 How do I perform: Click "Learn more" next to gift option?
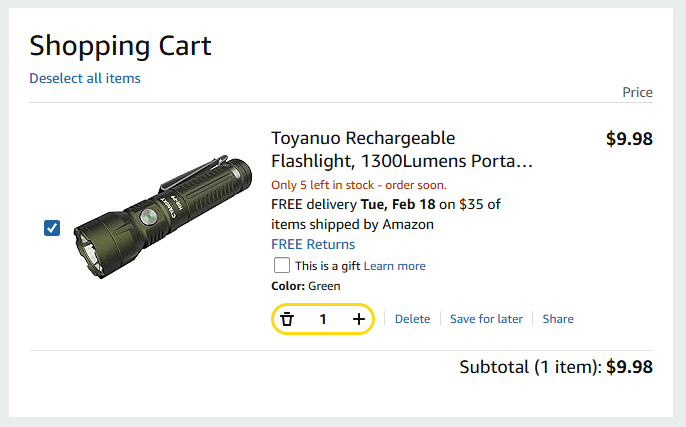pyautogui.click(x=395, y=266)
